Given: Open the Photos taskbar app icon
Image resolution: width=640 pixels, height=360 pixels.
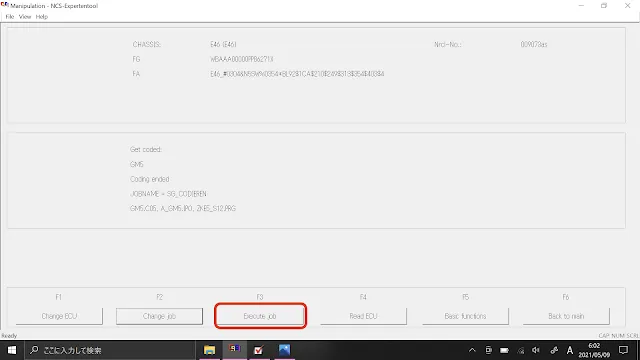Looking at the screenshot, I should (284, 350).
